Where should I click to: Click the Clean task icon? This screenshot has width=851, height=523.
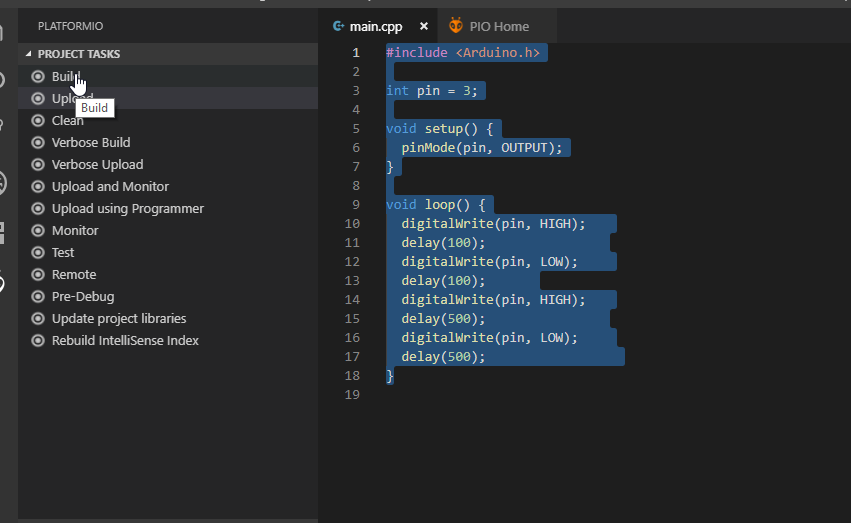[38, 120]
